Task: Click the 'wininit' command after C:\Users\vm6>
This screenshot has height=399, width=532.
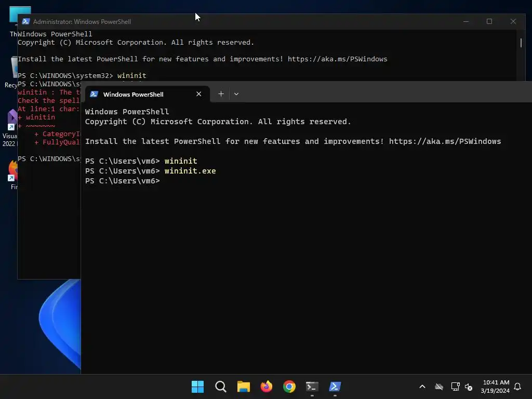Action: pos(181,161)
